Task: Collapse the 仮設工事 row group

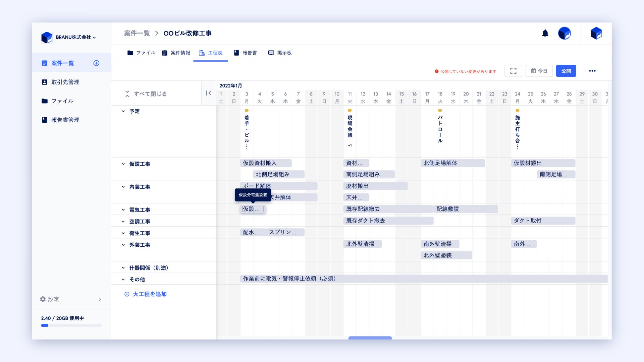Action: pos(123,164)
